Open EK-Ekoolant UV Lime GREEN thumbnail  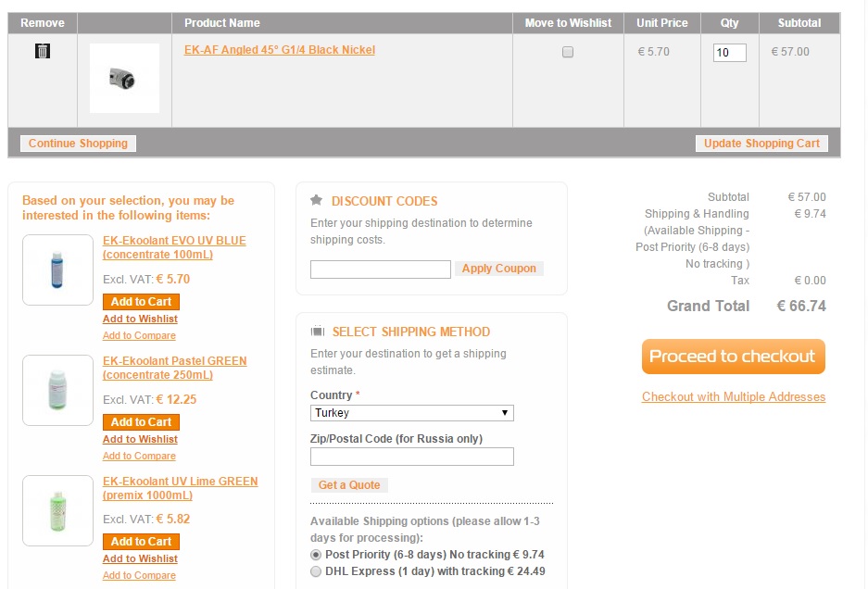point(57,510)
